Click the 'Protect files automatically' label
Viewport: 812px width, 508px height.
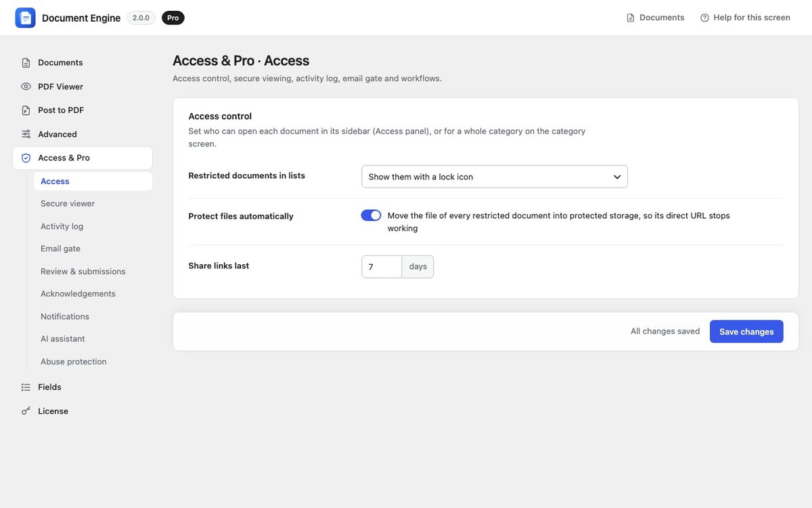241,217
